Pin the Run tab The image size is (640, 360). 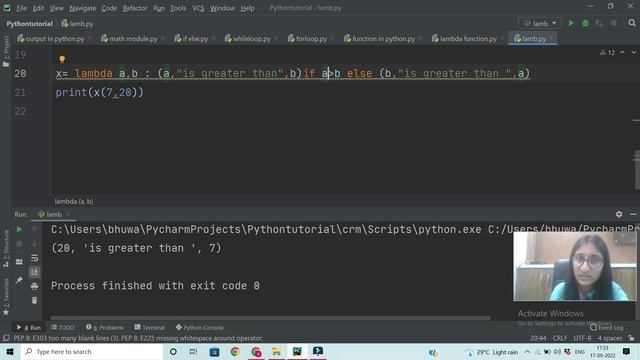[x=19, y=280]
